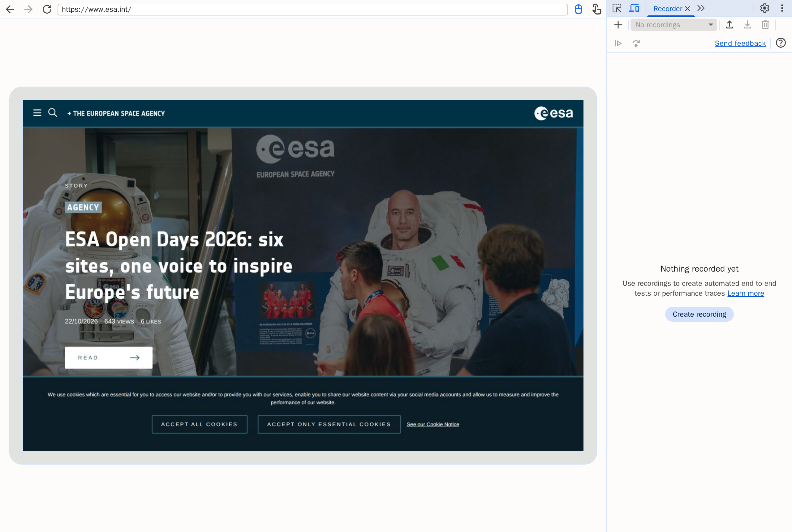Close the Recorder tab

(x=687, y=9)
